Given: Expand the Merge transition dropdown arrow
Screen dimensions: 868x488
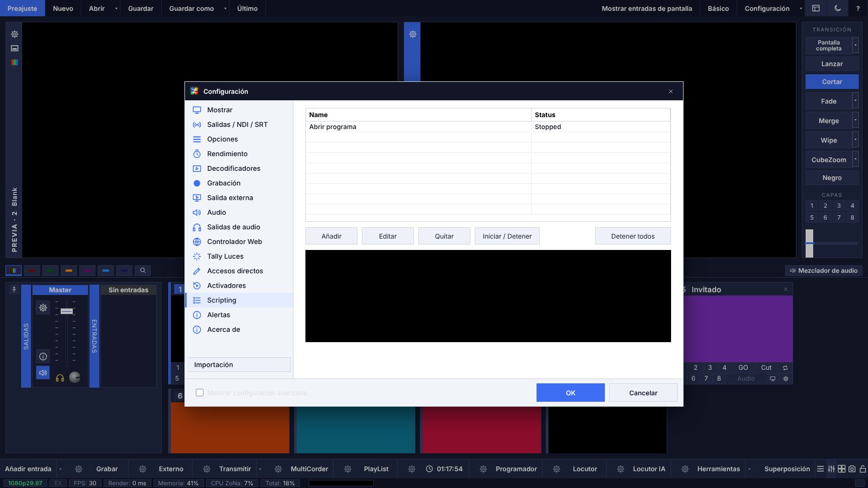Looking at the screenshot, I should click(x=856, y=120).
